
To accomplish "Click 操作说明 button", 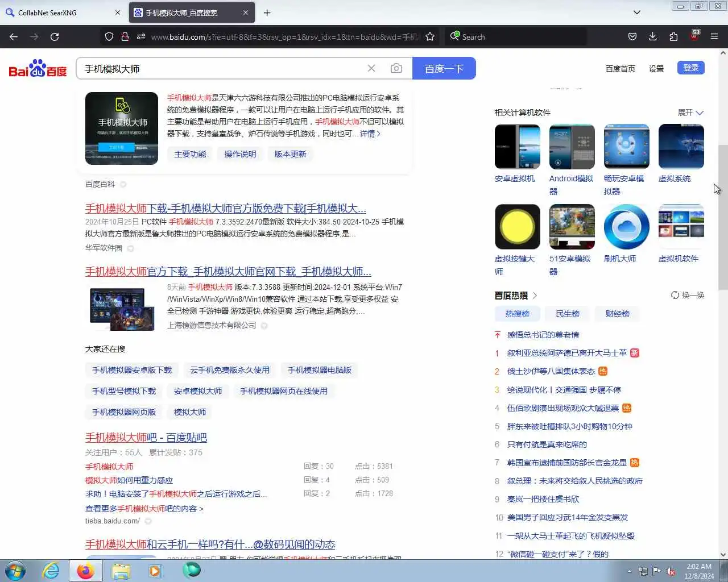I will pyautogui.click(x=240, y=154).
